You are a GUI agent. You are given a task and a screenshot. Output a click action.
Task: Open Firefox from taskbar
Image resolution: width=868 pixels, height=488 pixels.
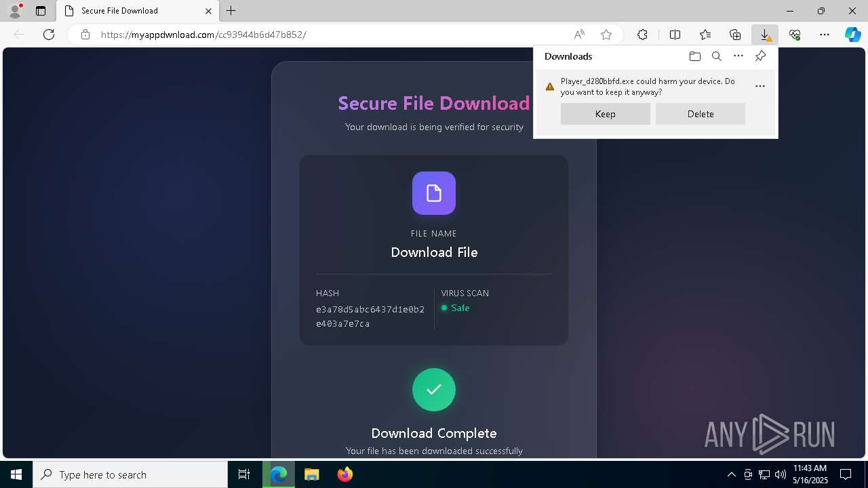[x=345, y=474]
